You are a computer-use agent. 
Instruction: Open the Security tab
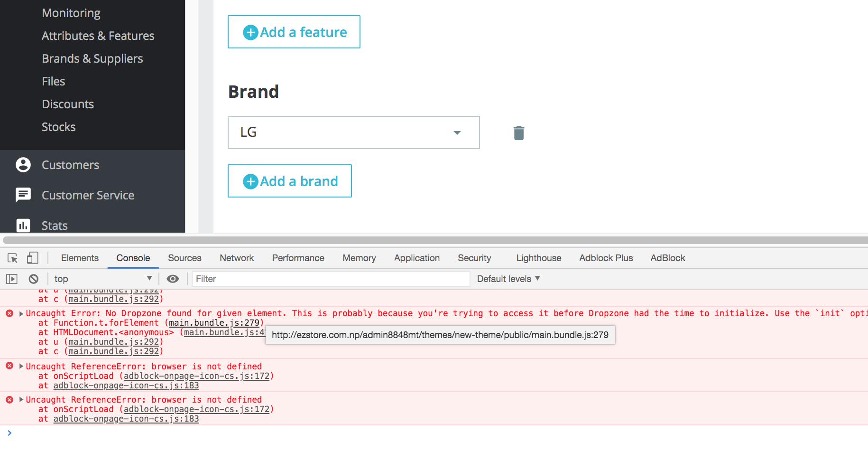tap(474, 258)
